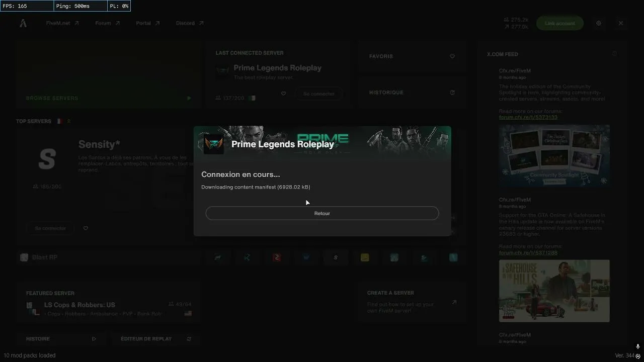Open the forum.cfx.re/t/5373133 link
644x362 pixels.
(x=528, y=117)
